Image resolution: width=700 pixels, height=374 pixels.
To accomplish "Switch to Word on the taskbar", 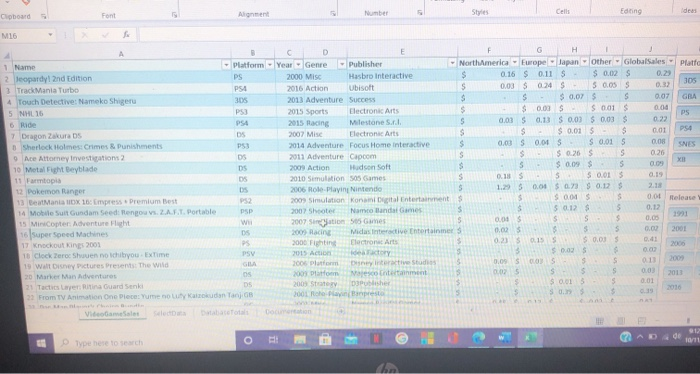I will coord(504,338).
